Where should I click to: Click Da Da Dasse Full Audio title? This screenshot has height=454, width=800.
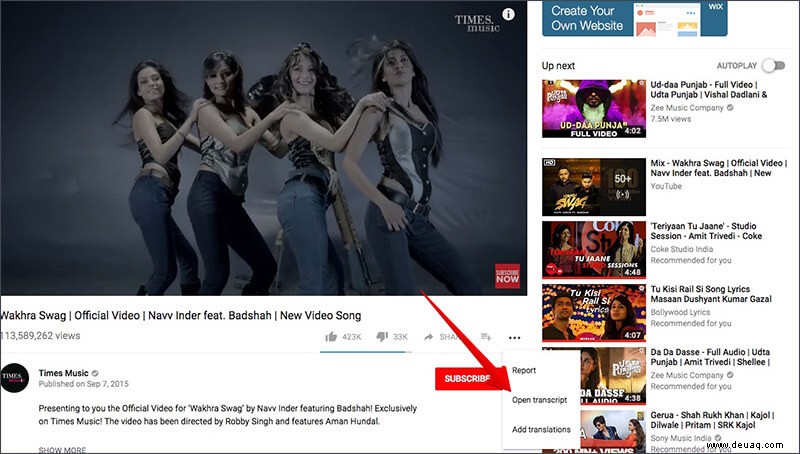pos(710,357)
